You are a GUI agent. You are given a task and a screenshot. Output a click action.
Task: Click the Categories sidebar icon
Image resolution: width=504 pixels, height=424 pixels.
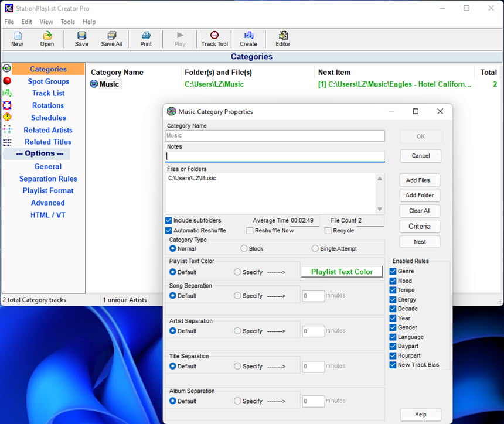[7, 69]
